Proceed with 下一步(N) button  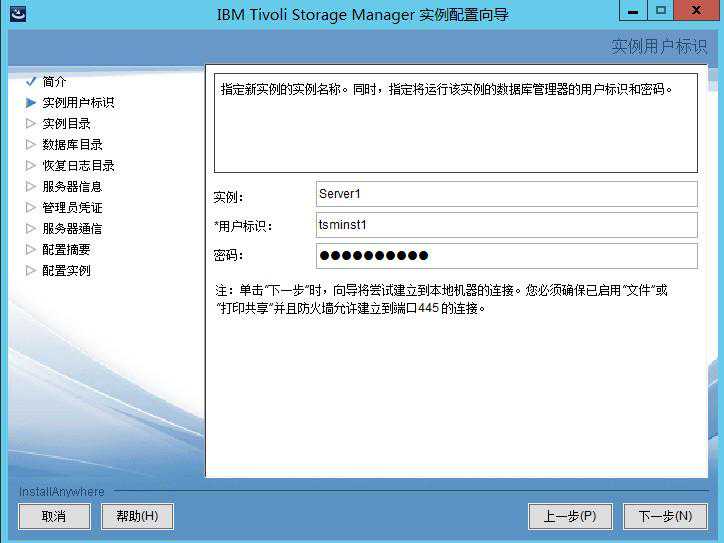click(x=665, y=516)
